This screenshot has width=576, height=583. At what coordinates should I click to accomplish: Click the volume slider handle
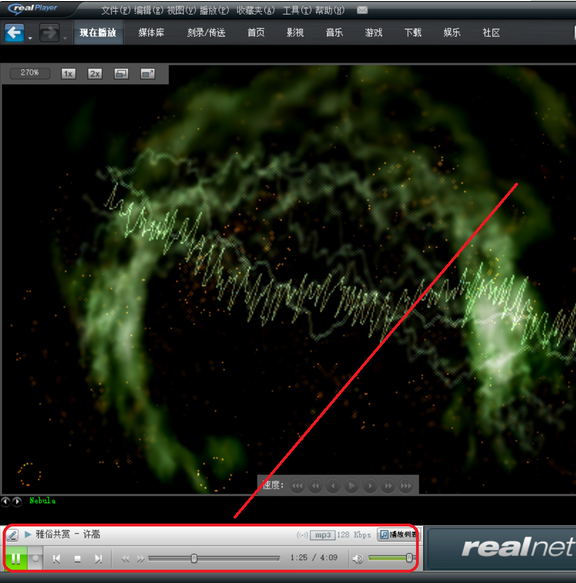click(409, 558)
